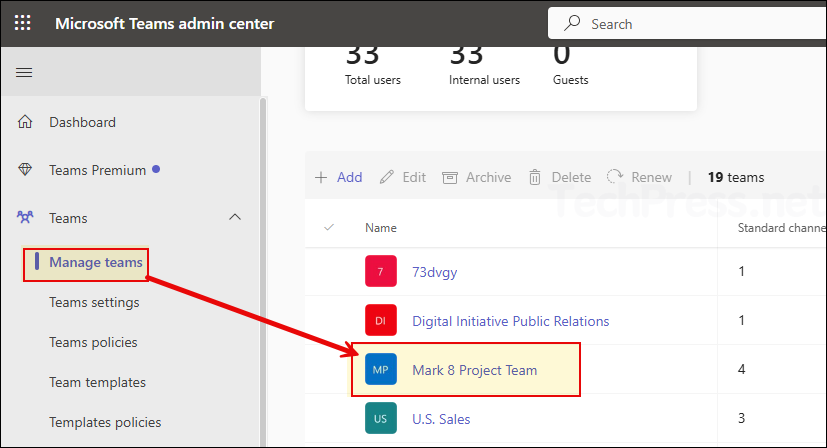Viewport: 827px width, 448px height.
Task: Open Teams settings page
Action: coord(94,302)
